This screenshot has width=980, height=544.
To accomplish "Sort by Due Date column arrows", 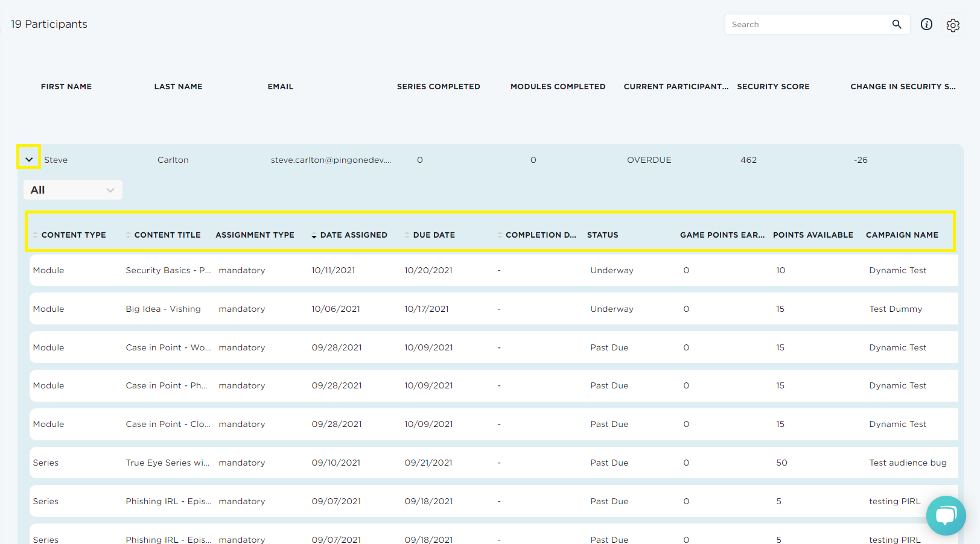I will [407, 235].
